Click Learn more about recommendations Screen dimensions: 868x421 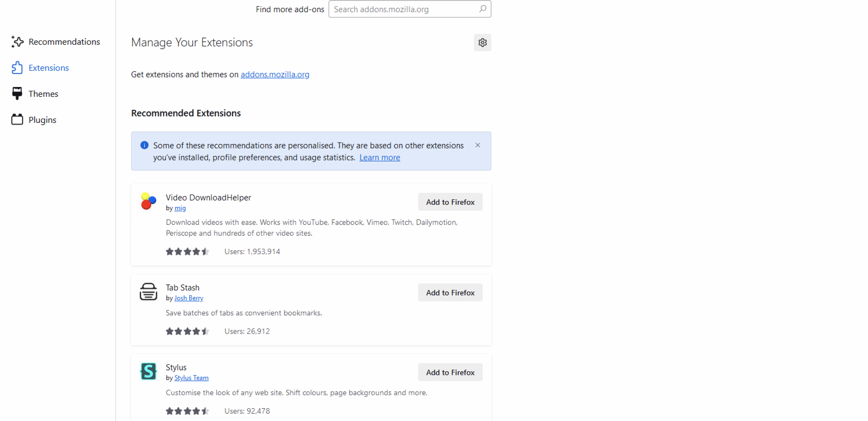379,157
